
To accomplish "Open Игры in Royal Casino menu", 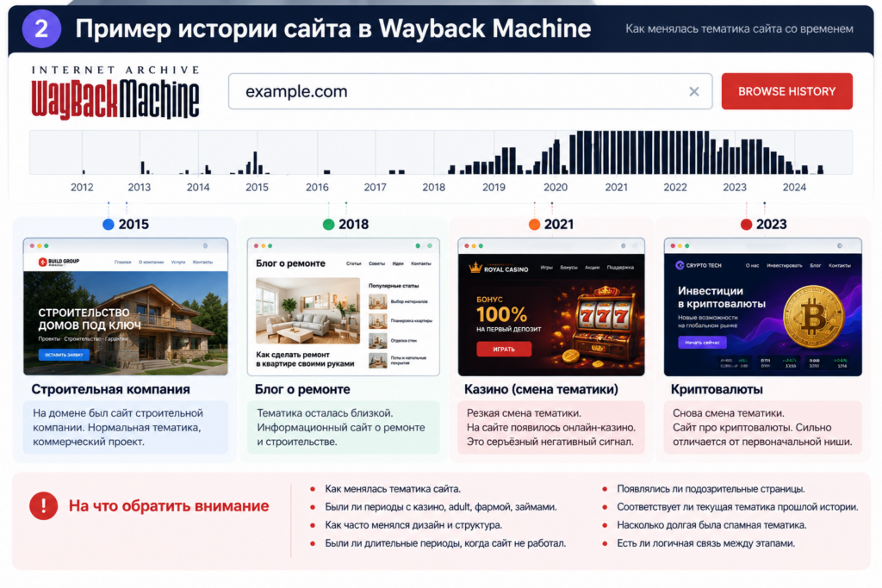I will click(x=546, y=268).
